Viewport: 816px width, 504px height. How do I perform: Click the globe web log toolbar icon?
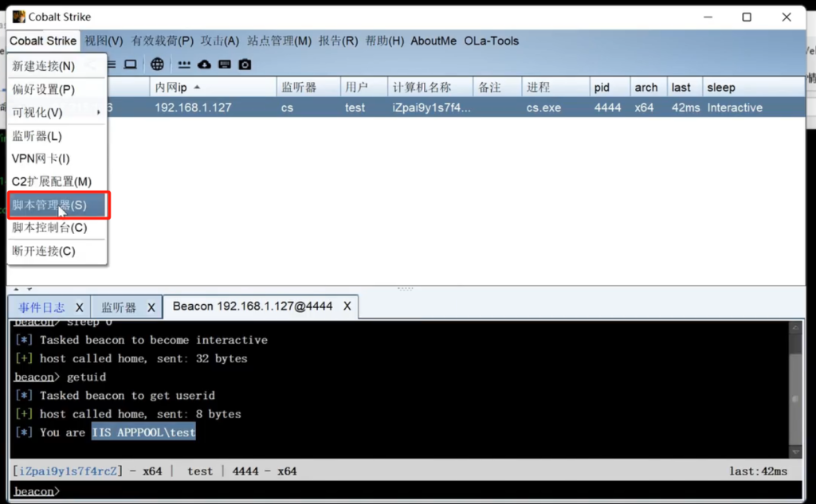point(157,64)
